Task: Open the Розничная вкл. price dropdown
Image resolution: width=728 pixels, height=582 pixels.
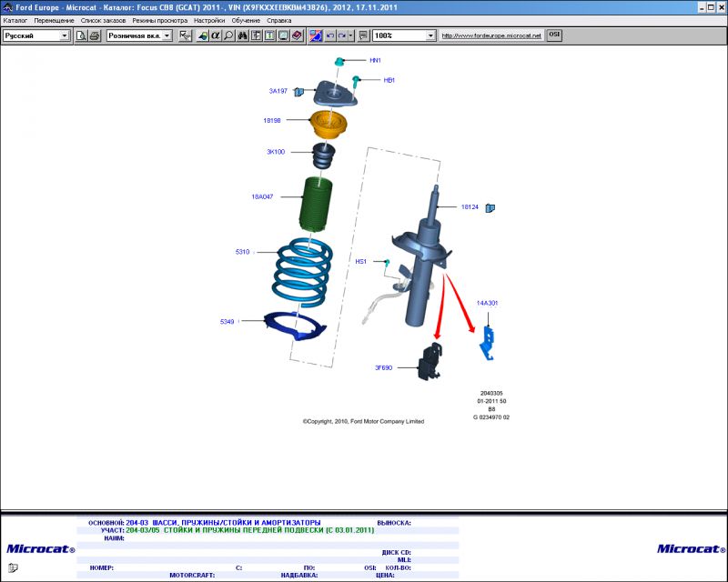Action: [167, 35]
